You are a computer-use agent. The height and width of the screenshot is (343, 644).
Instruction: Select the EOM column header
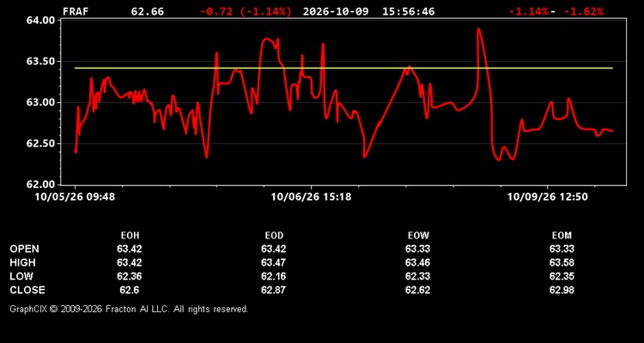562,236
